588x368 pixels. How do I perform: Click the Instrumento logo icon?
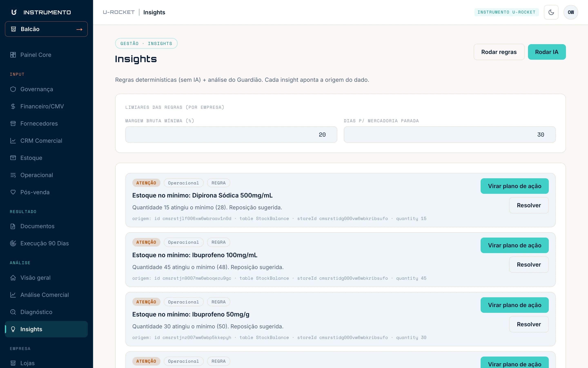tap(14, 12)
